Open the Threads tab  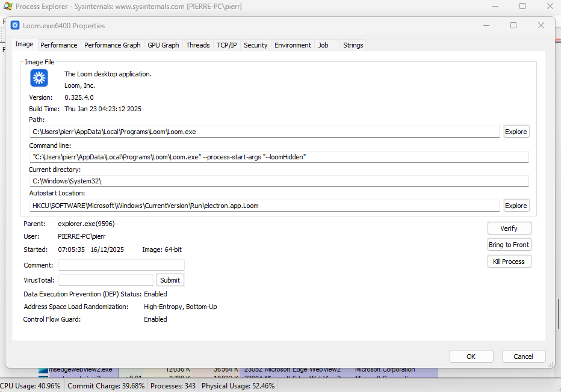198,45
